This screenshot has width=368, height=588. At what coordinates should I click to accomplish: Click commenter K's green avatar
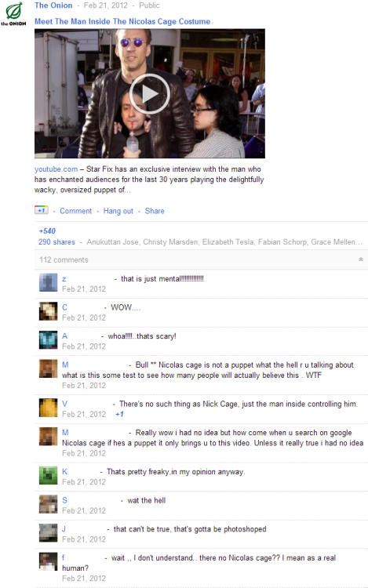pyautogui.click(x=49, y=476)
